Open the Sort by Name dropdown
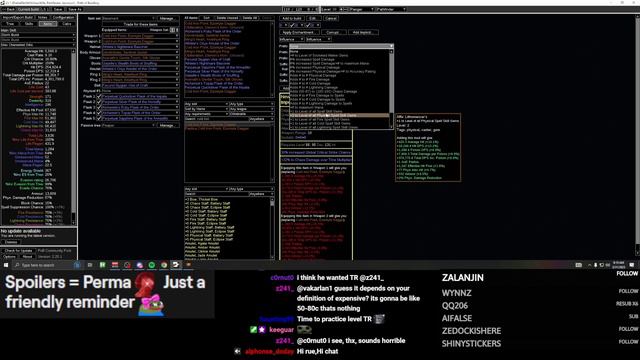The width and height of the screenshot is (640, 360). 206,109
